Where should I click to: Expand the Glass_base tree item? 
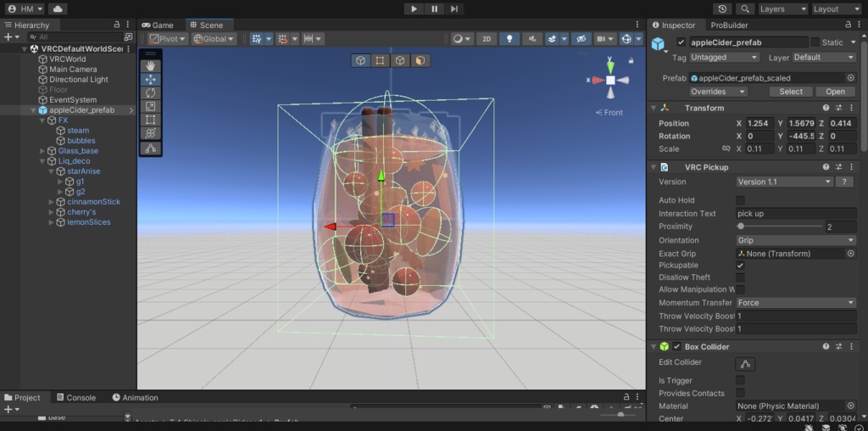coord(42,151)
